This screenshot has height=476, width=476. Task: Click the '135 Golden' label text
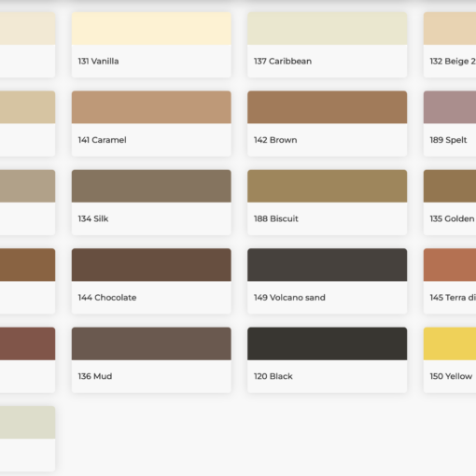[x=452, y=218]
